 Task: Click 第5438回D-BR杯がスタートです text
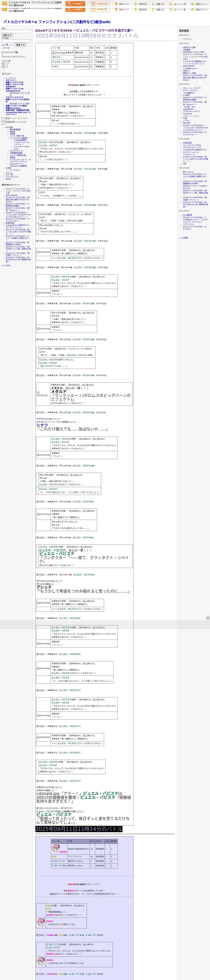tap(84, 884)
